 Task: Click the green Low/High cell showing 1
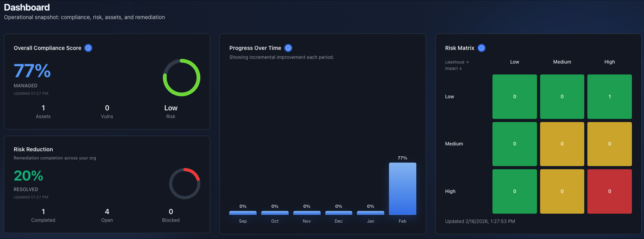pos(609,96)
